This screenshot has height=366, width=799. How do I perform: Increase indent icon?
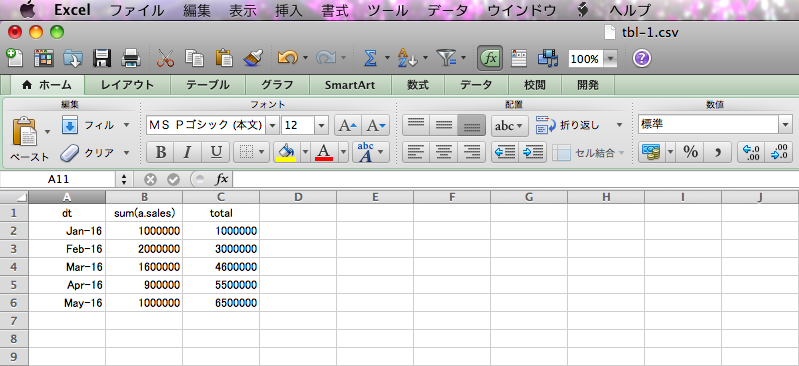(533, 152)
